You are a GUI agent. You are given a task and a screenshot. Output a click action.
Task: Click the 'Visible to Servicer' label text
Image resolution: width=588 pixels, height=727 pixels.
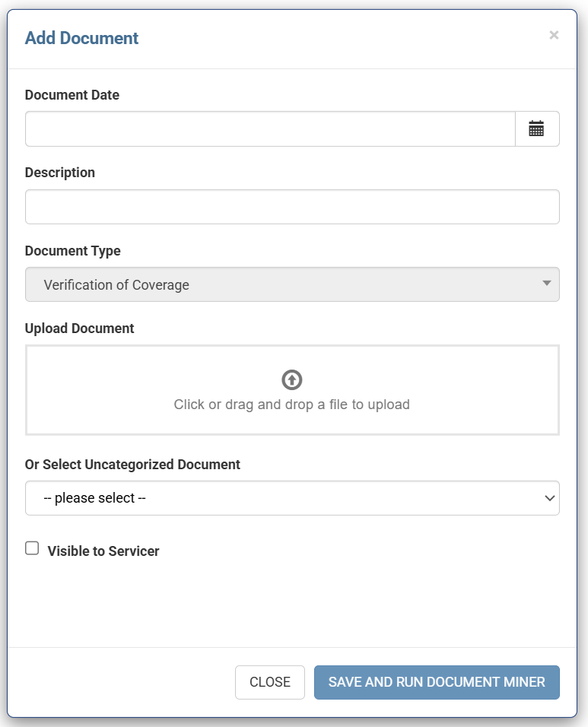103,551
